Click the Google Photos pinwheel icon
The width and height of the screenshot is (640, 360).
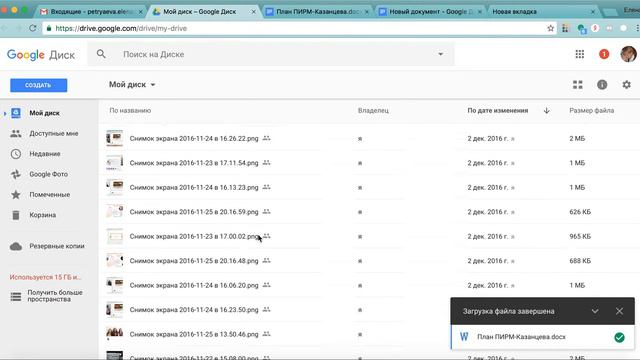pyautogui.click(x=16, y=174)
